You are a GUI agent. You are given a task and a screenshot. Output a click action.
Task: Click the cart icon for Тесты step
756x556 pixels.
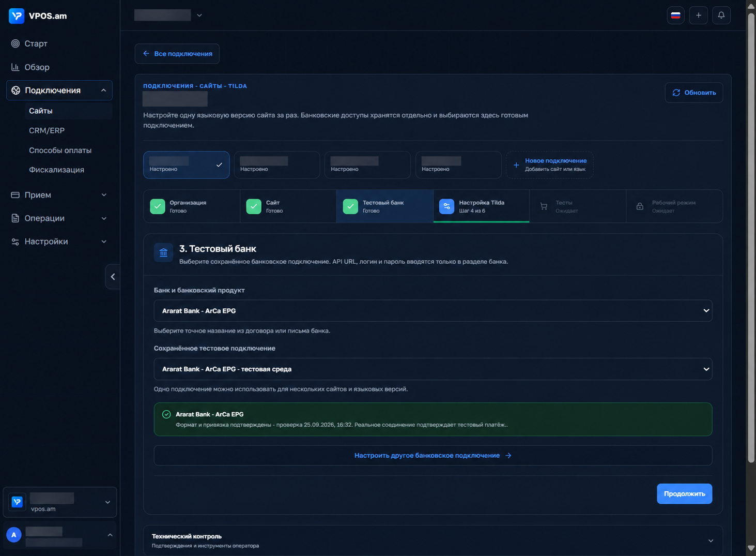[x=544, y=206]
